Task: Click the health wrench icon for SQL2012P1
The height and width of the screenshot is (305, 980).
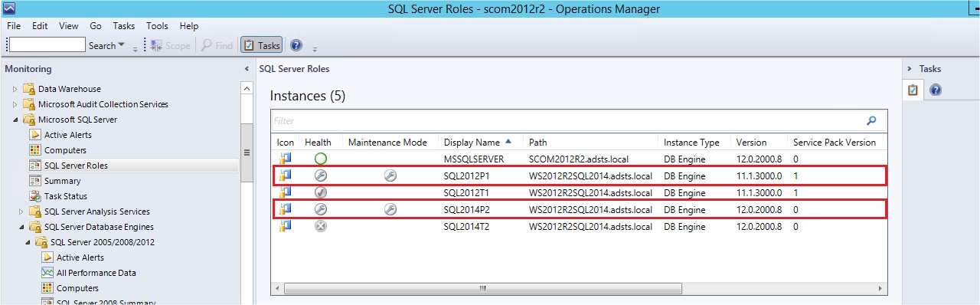Action: pyautogui.click(x=321, y=175)
